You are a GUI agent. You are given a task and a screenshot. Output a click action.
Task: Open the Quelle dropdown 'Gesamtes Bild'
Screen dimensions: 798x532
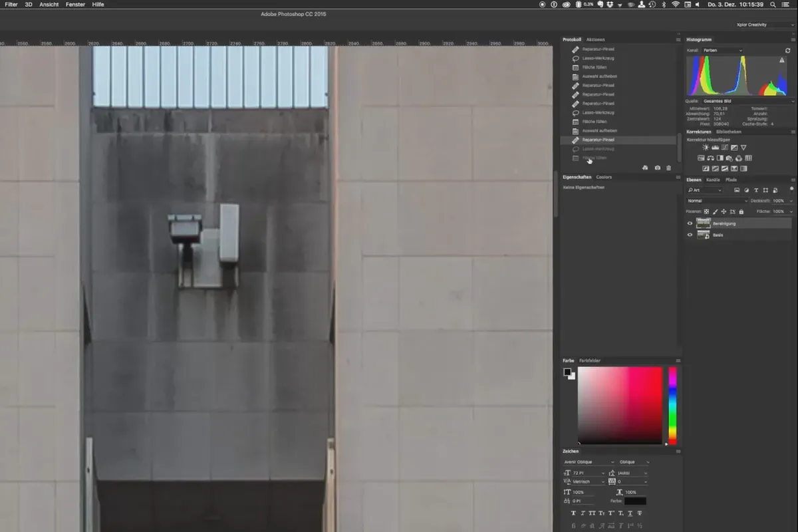pos(748,101)
